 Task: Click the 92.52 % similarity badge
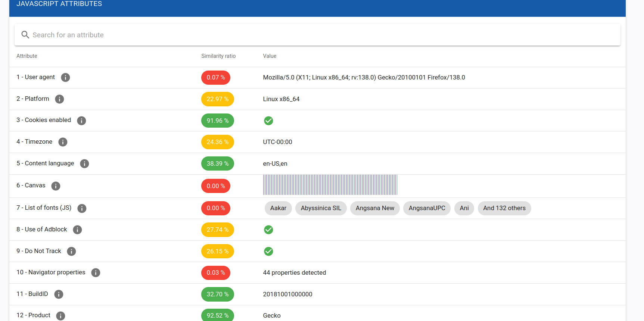click(218, 315)
